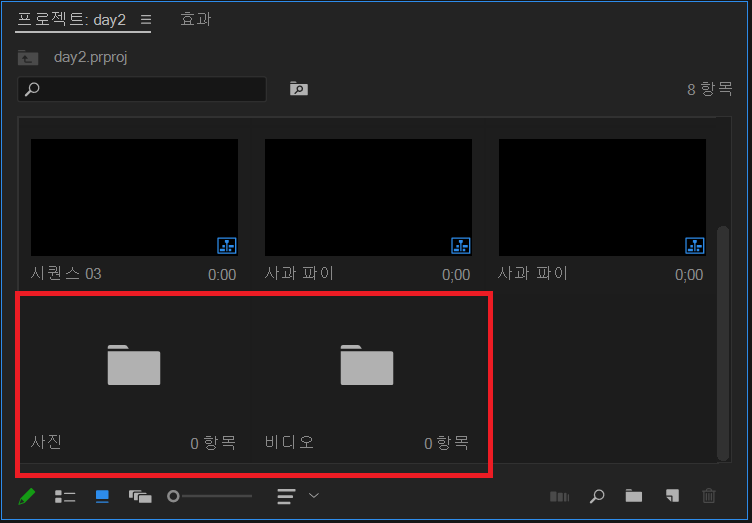
Task: Click the trash Clear icon
Action: click(x=709, y=496)
